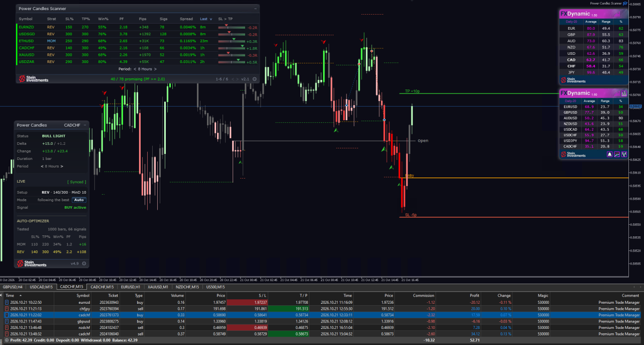Select trade ticket 2024106040 row
The image size is (644, 345).
pyautogui.click(x=321, y=334)
